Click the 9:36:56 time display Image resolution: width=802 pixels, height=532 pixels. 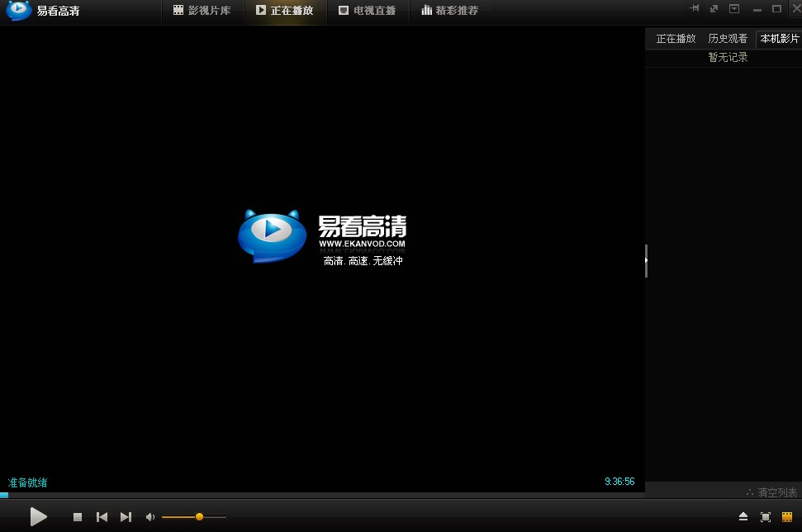pyautogui.click(x=619, y=482)
